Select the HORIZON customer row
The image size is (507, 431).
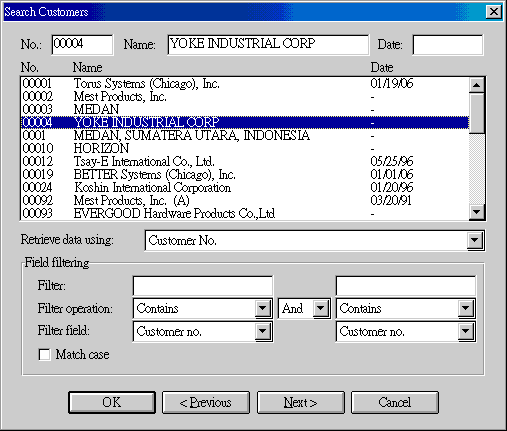[x=245, y=148]
